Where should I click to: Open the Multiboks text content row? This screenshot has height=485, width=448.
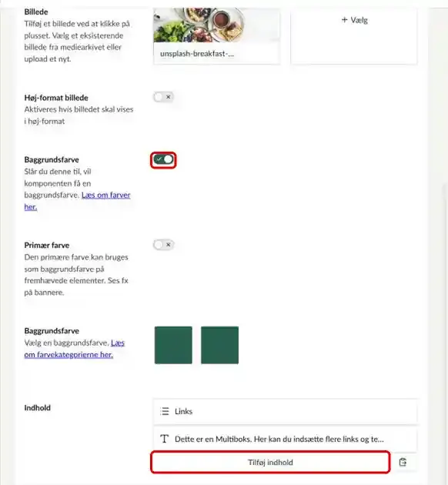tap(285, 439)
